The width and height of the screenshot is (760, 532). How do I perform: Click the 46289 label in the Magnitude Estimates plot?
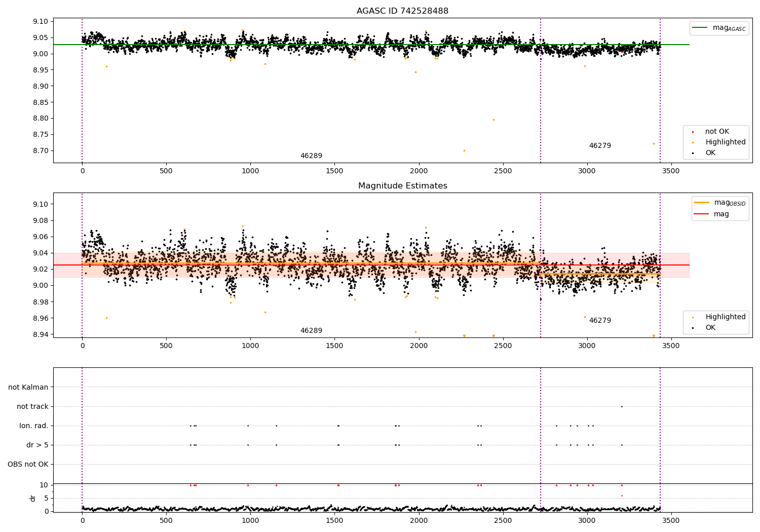(311, 331)
